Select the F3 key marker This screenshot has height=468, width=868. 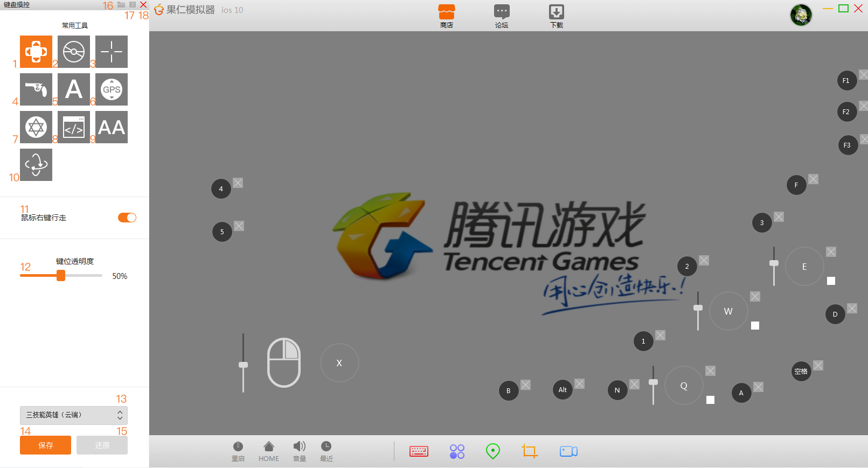tap(848, 145)
